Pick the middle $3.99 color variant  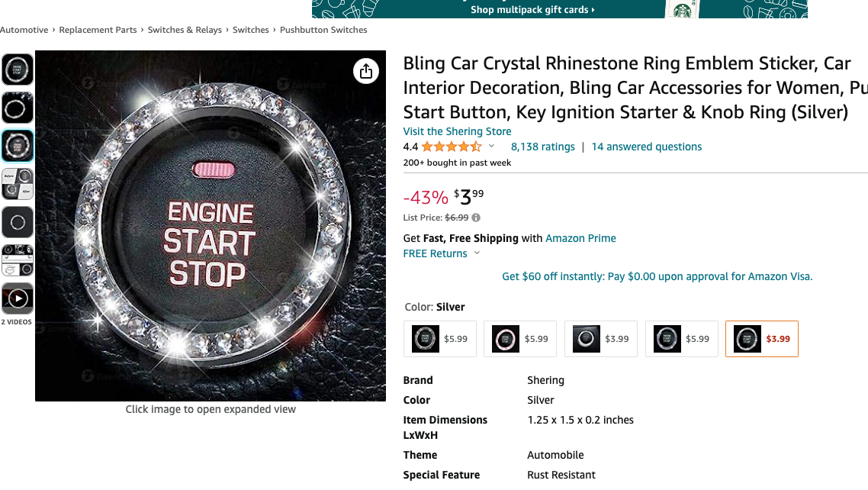point(601,339)
